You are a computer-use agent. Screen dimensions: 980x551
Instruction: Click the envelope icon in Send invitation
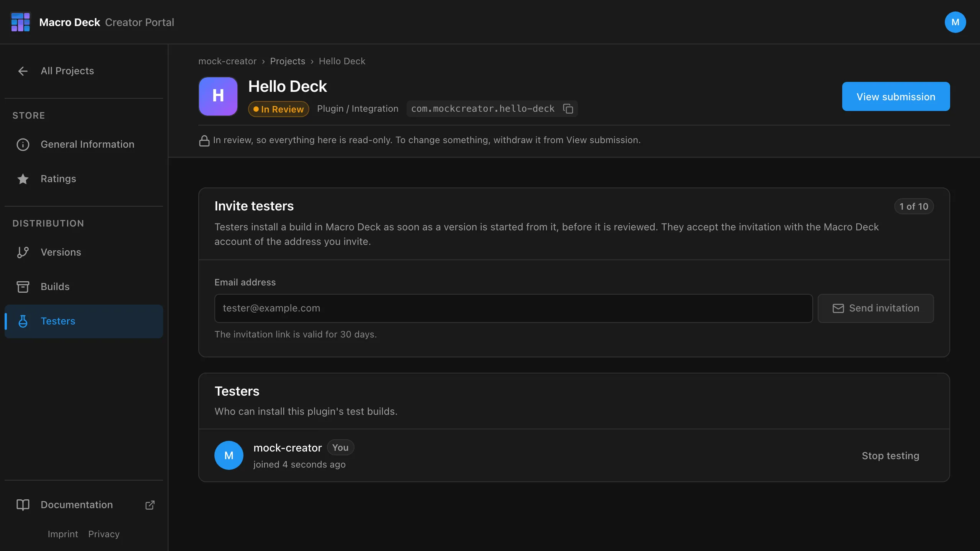838,308
